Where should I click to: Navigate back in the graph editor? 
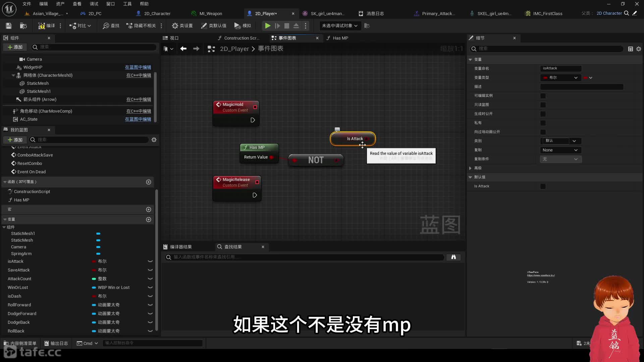(183, 49)
